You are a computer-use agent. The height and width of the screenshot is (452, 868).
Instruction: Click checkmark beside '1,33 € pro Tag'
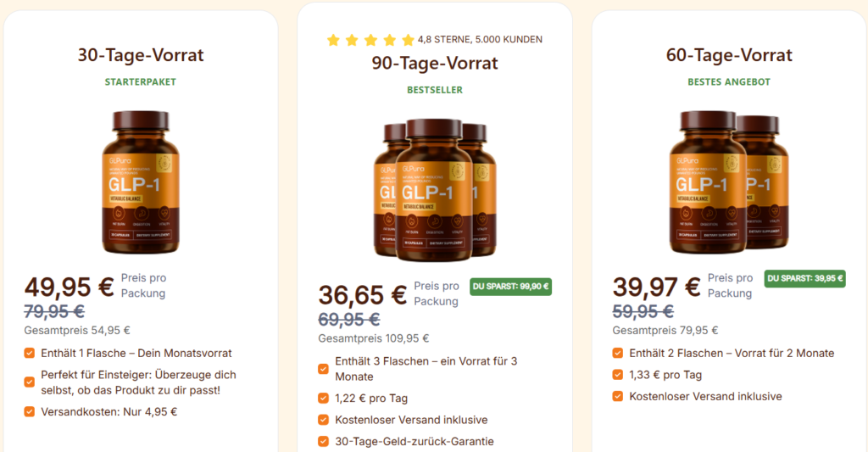point(618,375)
